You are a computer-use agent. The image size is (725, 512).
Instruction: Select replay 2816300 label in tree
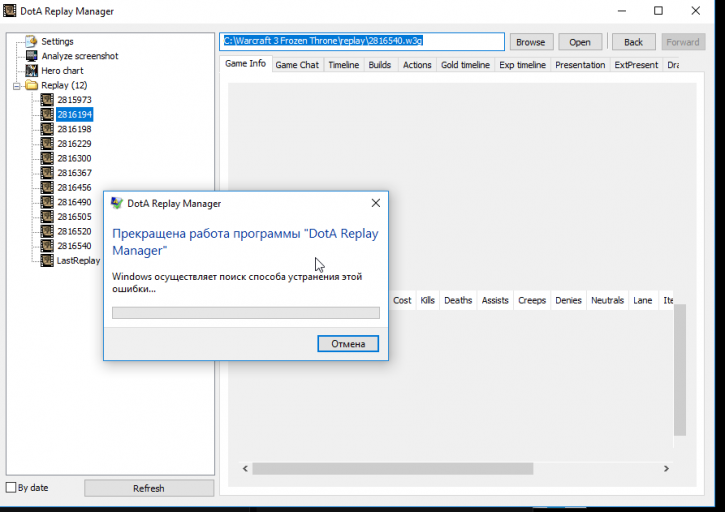click(74, 158)
